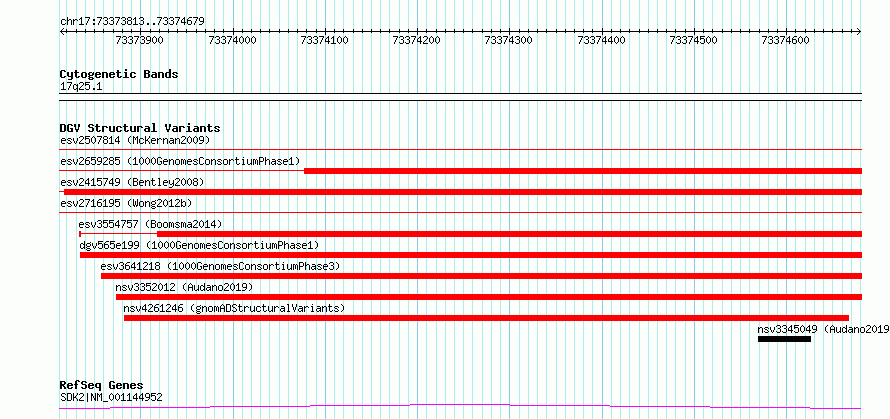Select variant label esv2507814 (McKernan2009)

pyautogui.click(x=135, y=140)
